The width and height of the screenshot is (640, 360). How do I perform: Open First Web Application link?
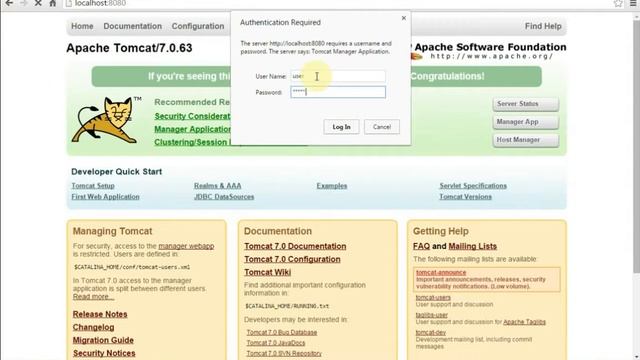(x=105, y=197)
